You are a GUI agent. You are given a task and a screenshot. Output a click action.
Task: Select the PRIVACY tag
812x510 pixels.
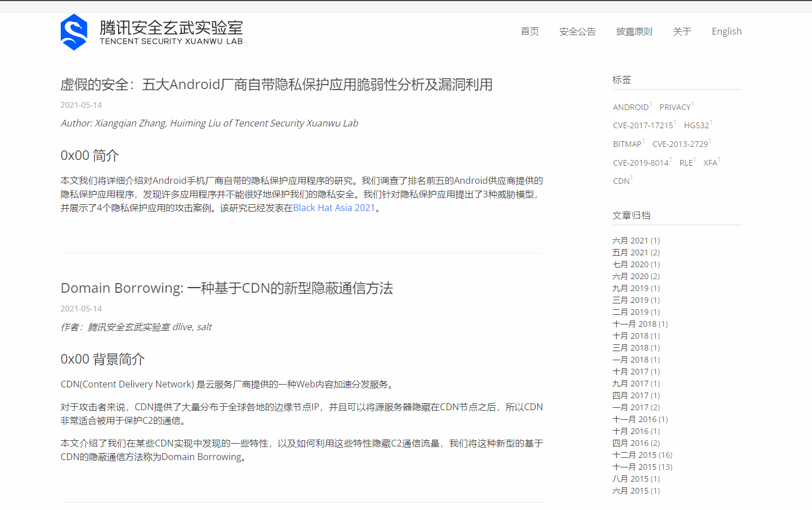pos(675,107)
